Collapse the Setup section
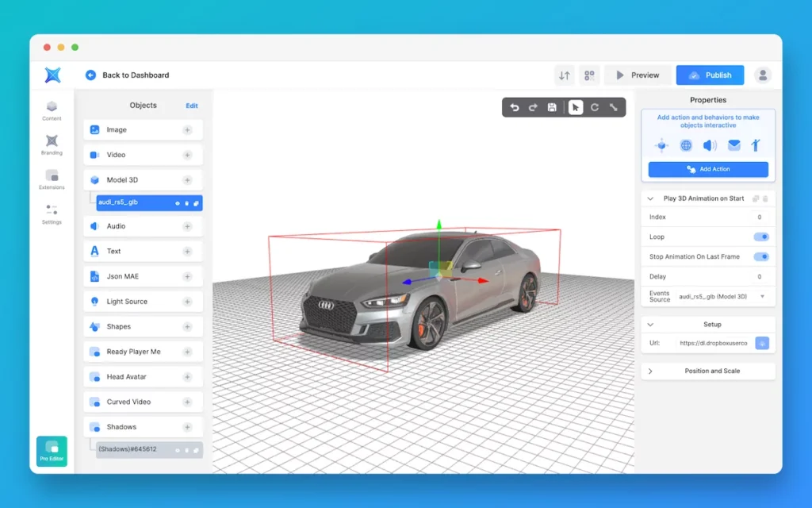Image resolution: width=812 pixels, height=508 pixels. (651, 324)
